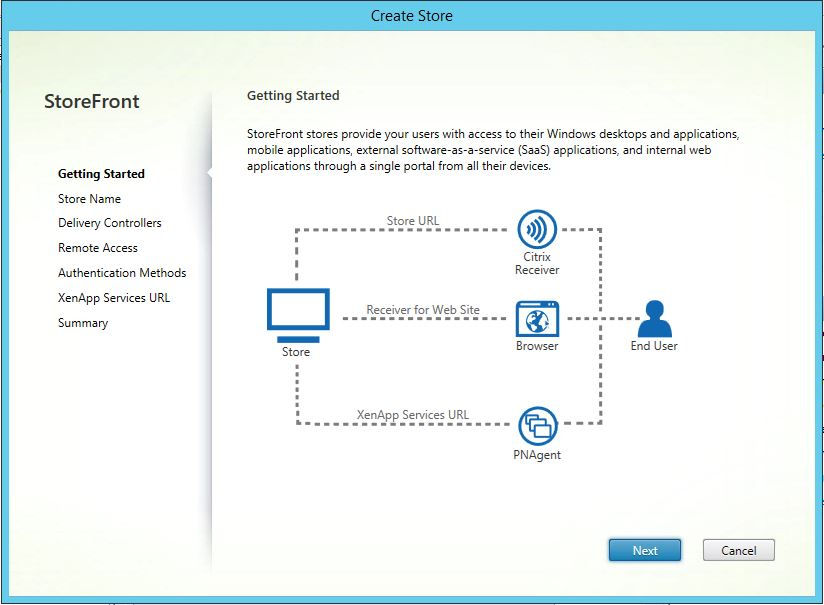This screenshot has width=824, height=605.
Task: Click the StoreFront stores description paragraph
Action: [x=493, y=150]
